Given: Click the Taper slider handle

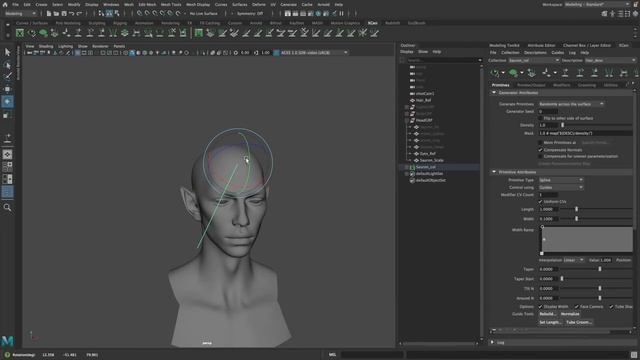Looking at the screenshot, I should click(x=600, y=269).
